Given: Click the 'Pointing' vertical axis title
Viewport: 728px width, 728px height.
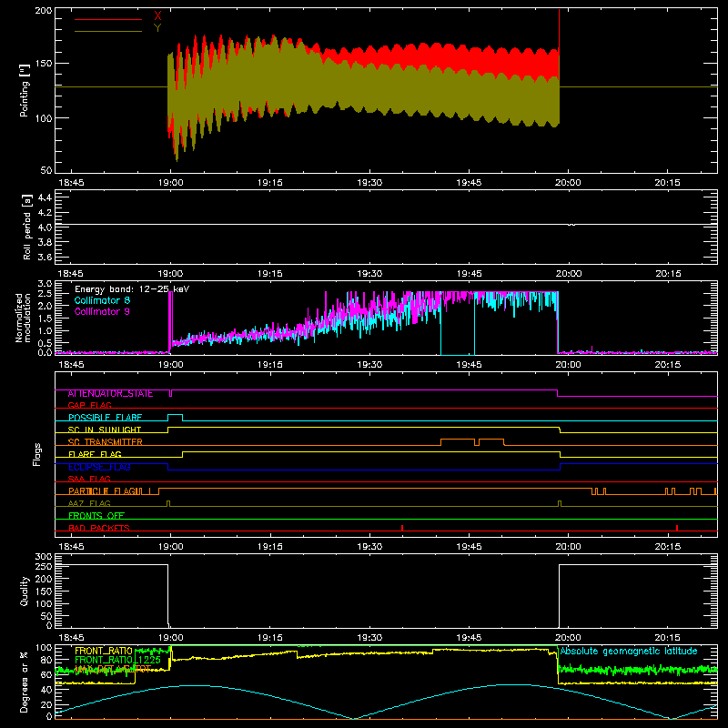Looking at the screenshot, I should pos(25,90).
